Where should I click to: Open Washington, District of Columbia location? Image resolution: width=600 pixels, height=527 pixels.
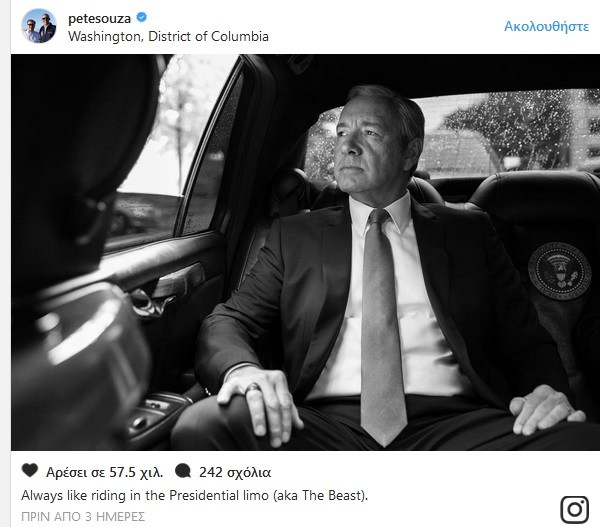click(x=168, y=36)
